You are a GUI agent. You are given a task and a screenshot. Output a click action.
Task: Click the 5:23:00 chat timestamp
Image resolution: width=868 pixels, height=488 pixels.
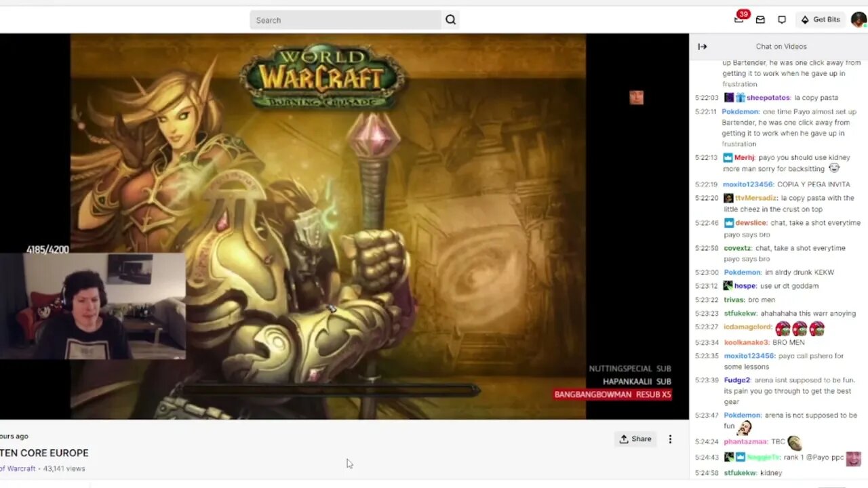706,272
